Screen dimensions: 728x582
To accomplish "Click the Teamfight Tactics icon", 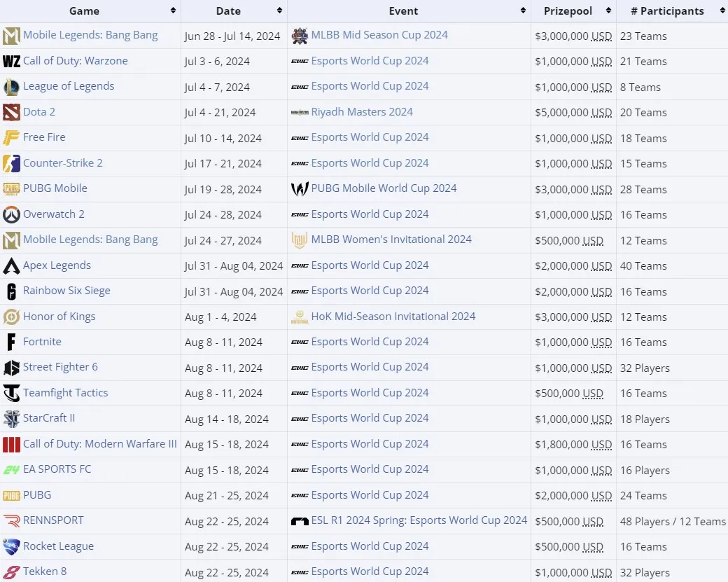I will click(x=11, y=394).
